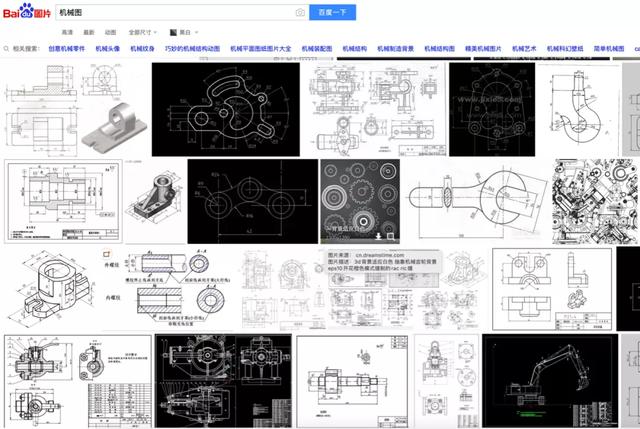Select the 黑白 color swatch
The width and height of the screenshot is (640, 429).
click(174, 31)
